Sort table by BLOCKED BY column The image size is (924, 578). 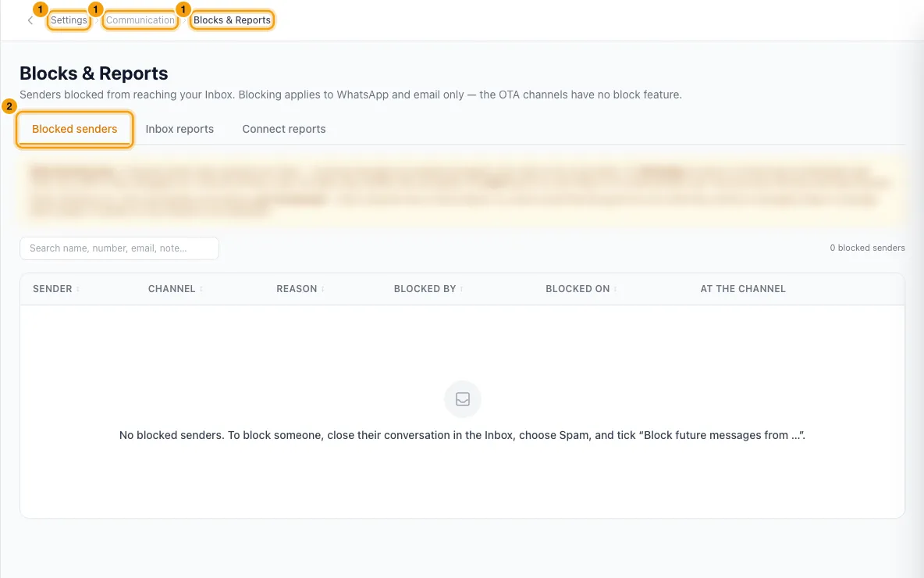(428, 289)
